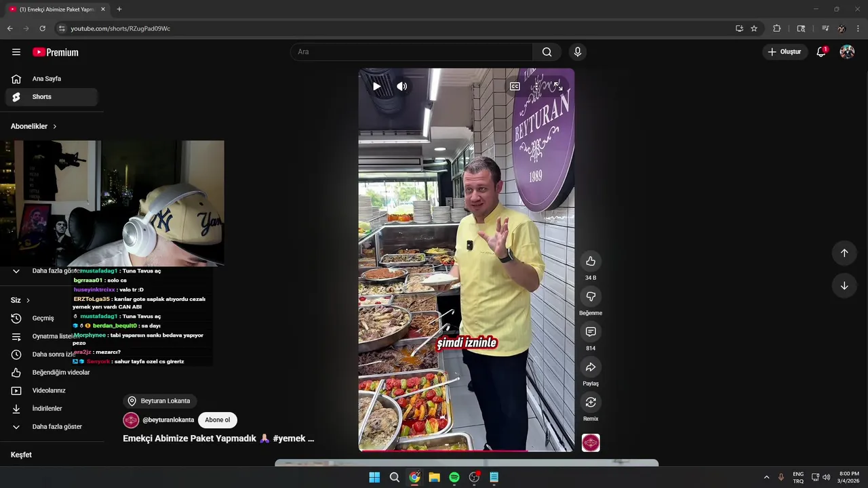Open the Windows Start menu
This screenshot has height=488, width=868.
click(x=374, y=477)
